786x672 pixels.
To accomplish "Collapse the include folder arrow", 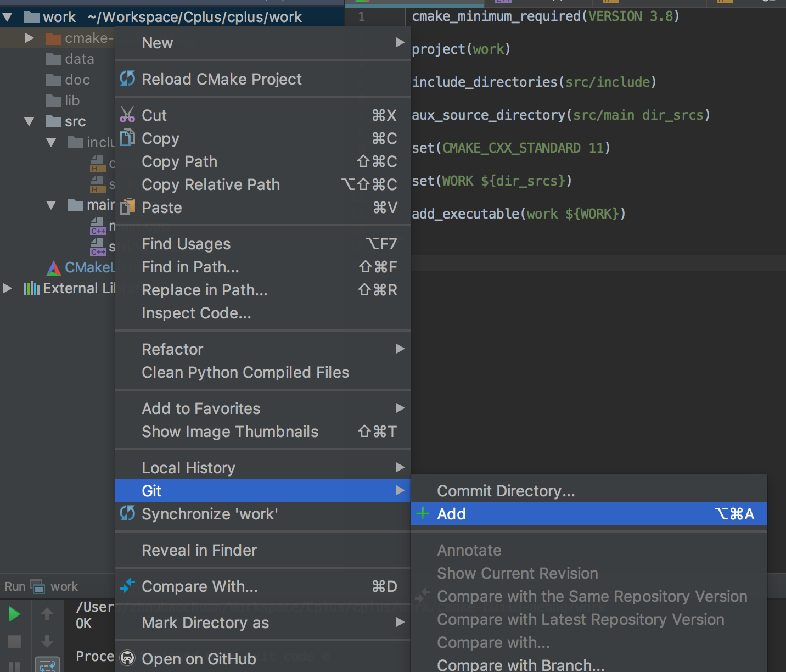I will [51, 142].
